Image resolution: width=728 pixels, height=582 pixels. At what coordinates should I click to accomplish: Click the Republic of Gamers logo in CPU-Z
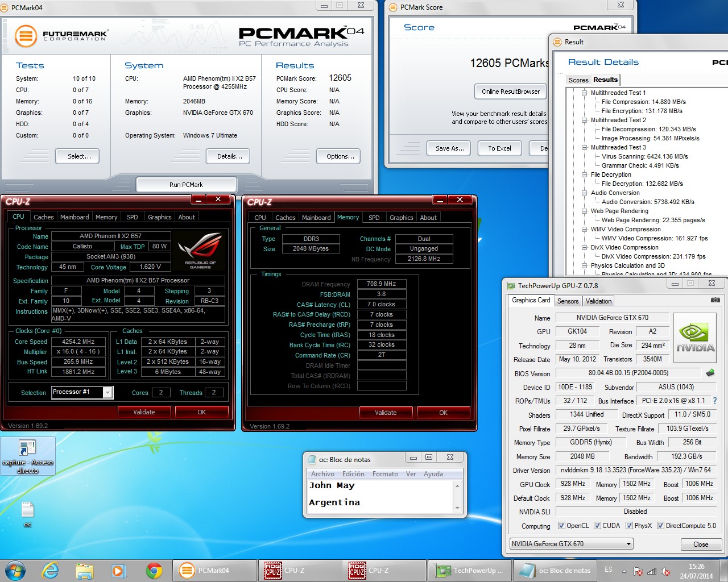[x=200, y=251]
